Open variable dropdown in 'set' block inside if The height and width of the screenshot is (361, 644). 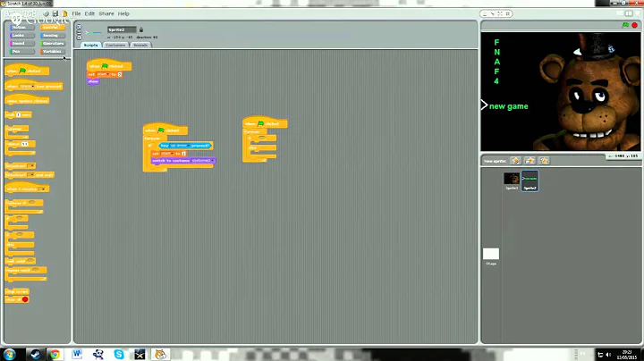[x=167, y=154]
